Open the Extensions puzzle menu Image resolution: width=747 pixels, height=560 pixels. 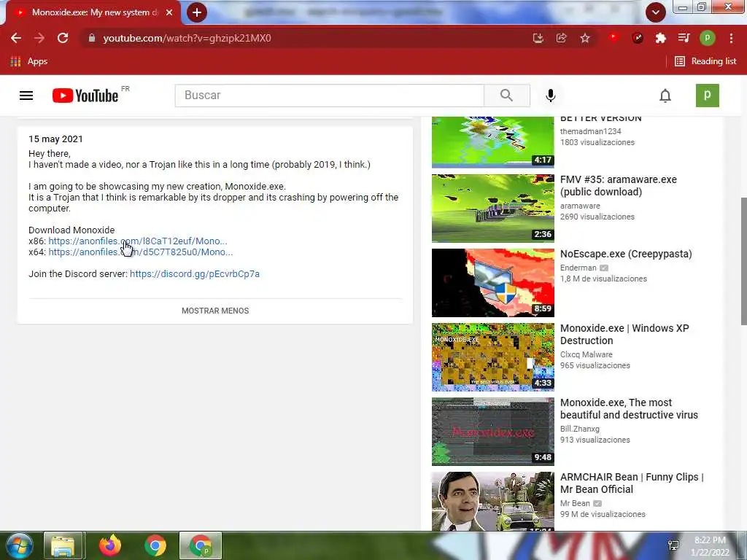(x=660, y=38)
